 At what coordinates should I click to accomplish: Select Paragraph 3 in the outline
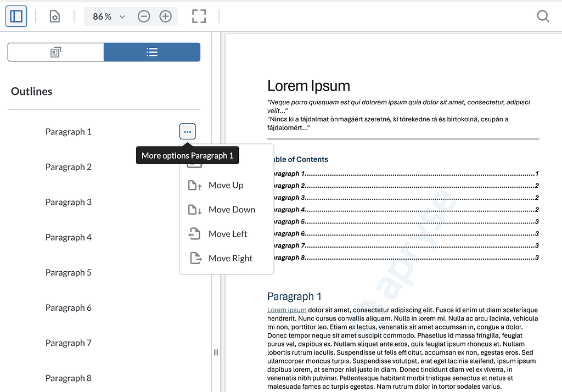tap(69, 202)
